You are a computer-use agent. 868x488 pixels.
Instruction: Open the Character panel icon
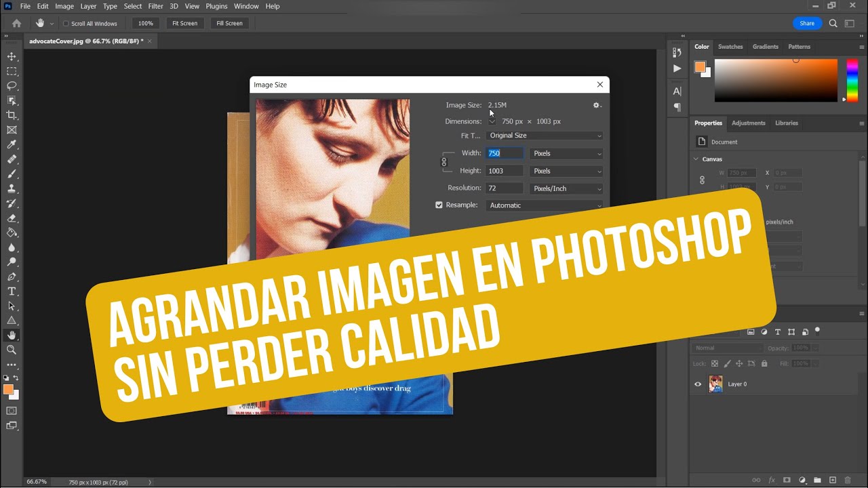[677, 91]
